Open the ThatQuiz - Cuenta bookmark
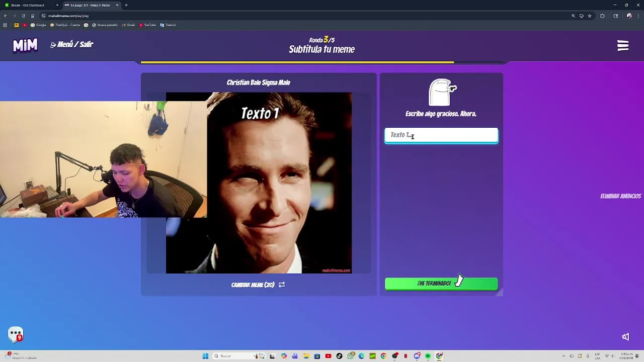The image size is (644, 362). coord(65,25)
